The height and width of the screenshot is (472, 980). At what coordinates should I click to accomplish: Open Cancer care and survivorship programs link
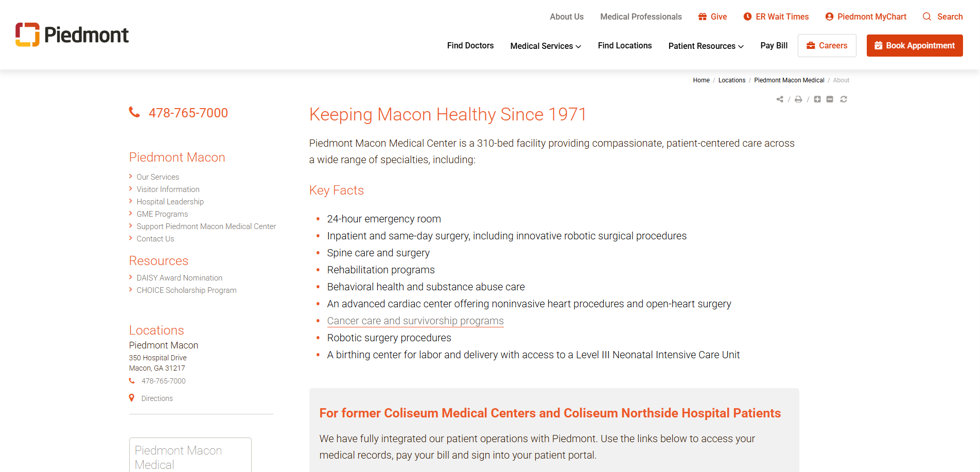pyautogui.click(x=415, y=321)
